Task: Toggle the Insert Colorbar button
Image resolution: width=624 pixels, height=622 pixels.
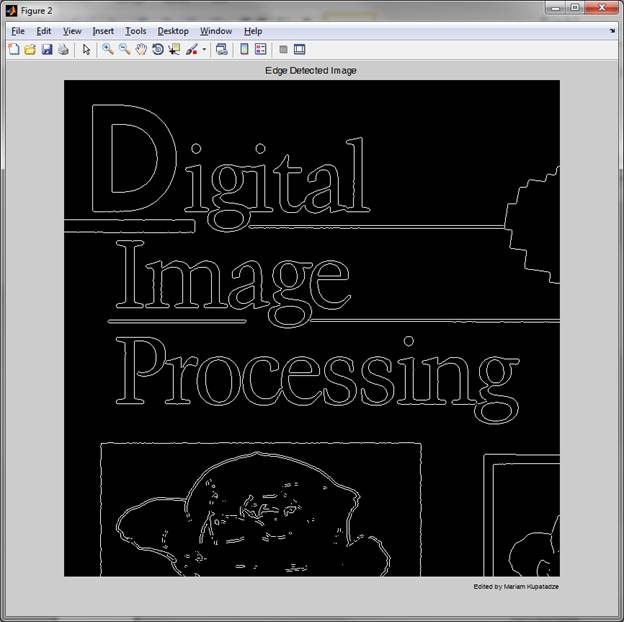Action: point(244,49)
